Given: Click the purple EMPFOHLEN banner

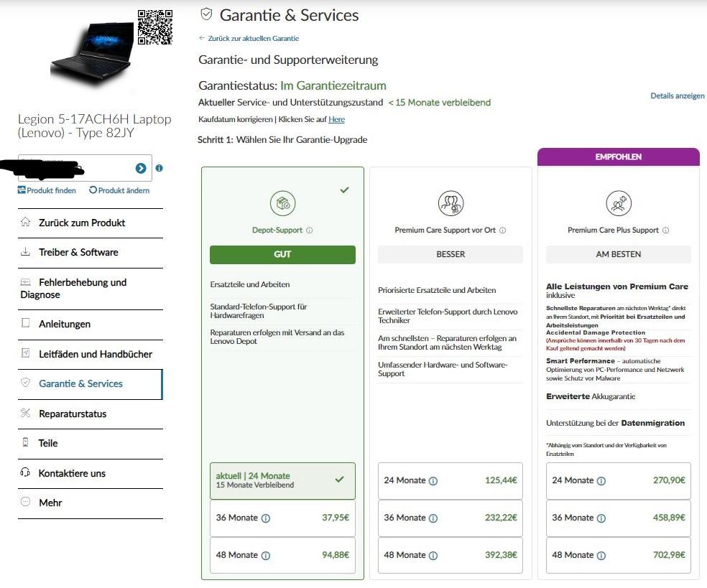Looking at the screenshot, I should click(x=619, y=157).
